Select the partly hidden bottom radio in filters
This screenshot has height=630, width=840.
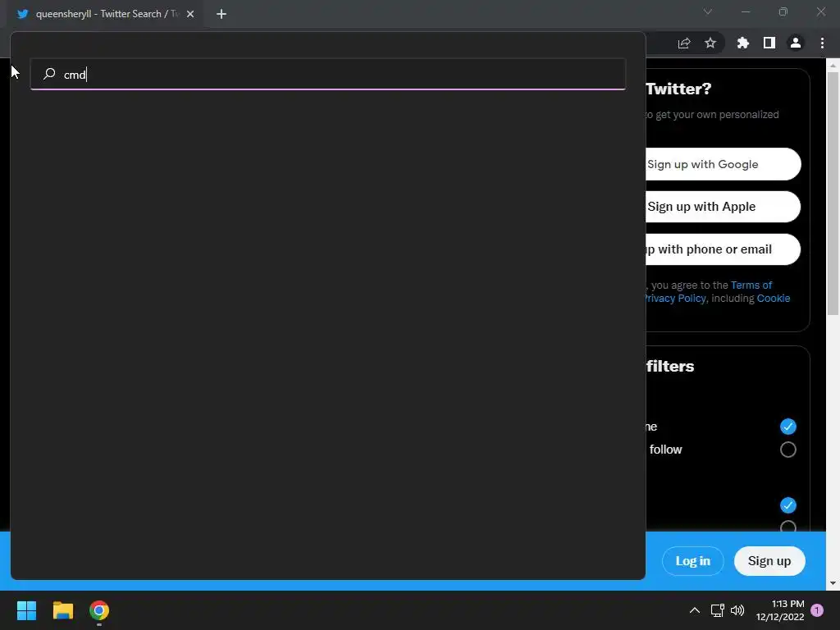(788, 526)
